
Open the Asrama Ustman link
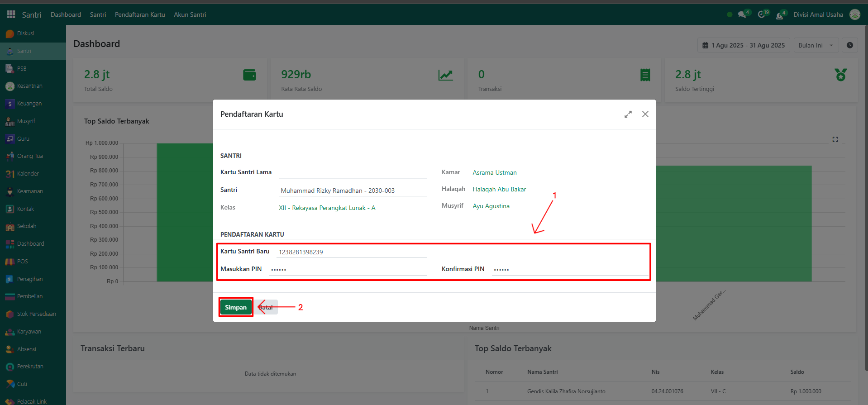[494, 172]
